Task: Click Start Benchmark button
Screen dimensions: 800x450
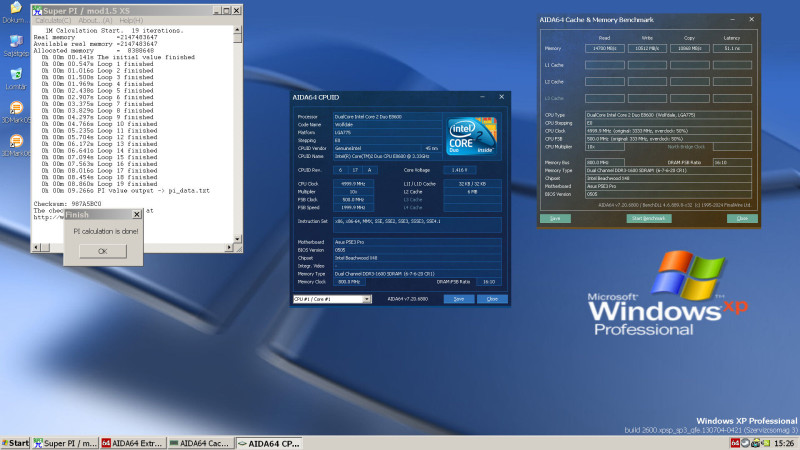Action: [x=648, y=218]
